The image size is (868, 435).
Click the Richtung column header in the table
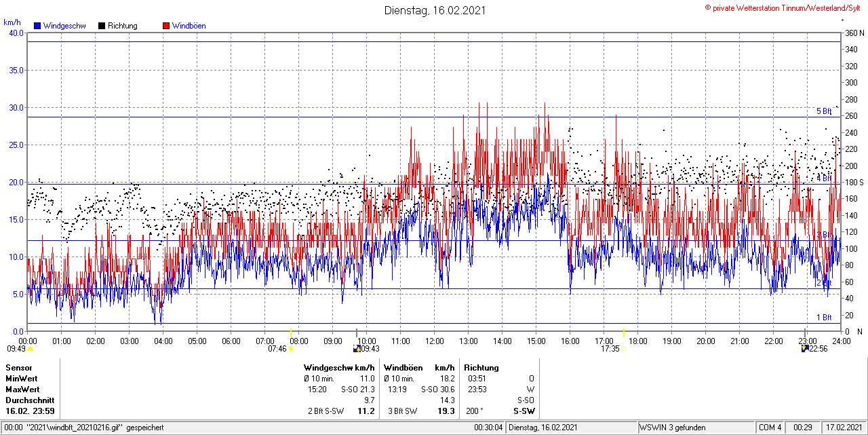(x=481, y=368)
